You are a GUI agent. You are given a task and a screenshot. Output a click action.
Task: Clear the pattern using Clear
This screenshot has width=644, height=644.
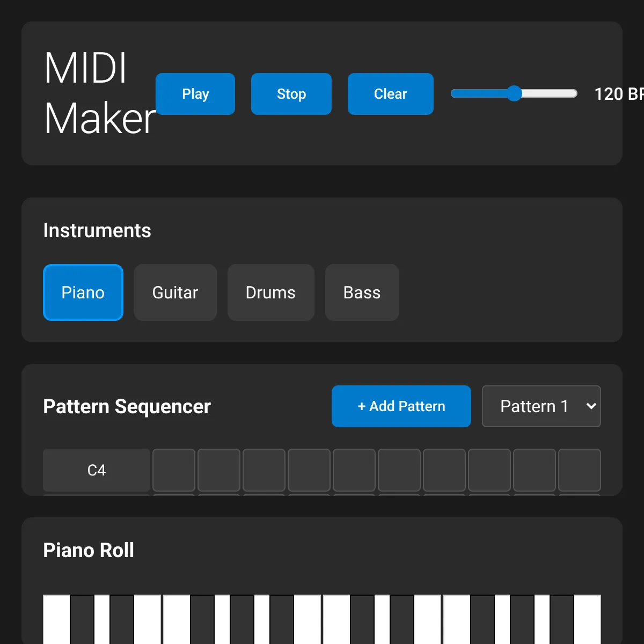click(x=390, y=94)
